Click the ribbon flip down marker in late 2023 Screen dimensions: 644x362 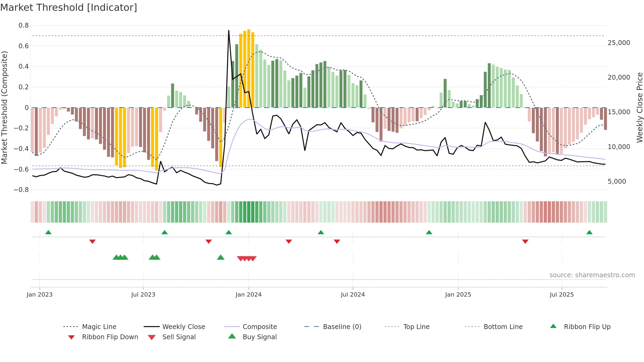[x=208, y=242]
